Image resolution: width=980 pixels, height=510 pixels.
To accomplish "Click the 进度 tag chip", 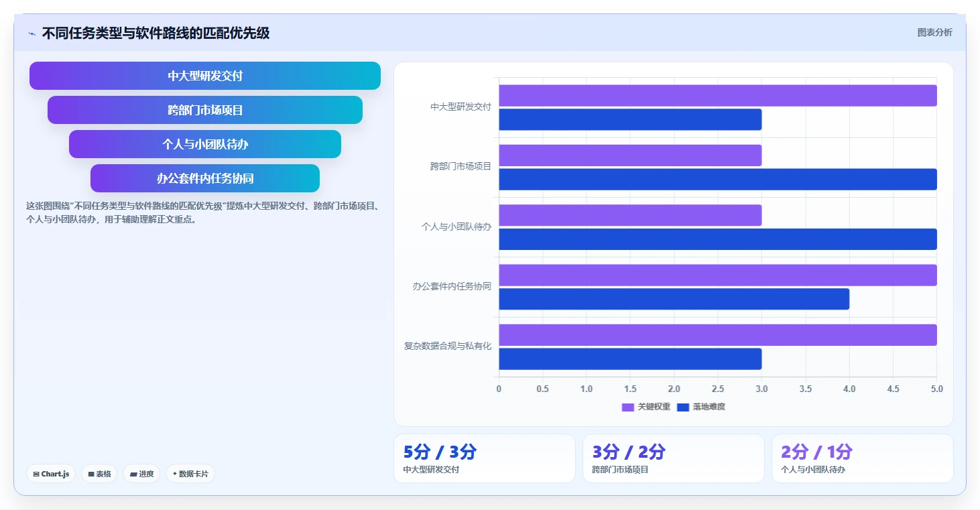I will (141, 474).
